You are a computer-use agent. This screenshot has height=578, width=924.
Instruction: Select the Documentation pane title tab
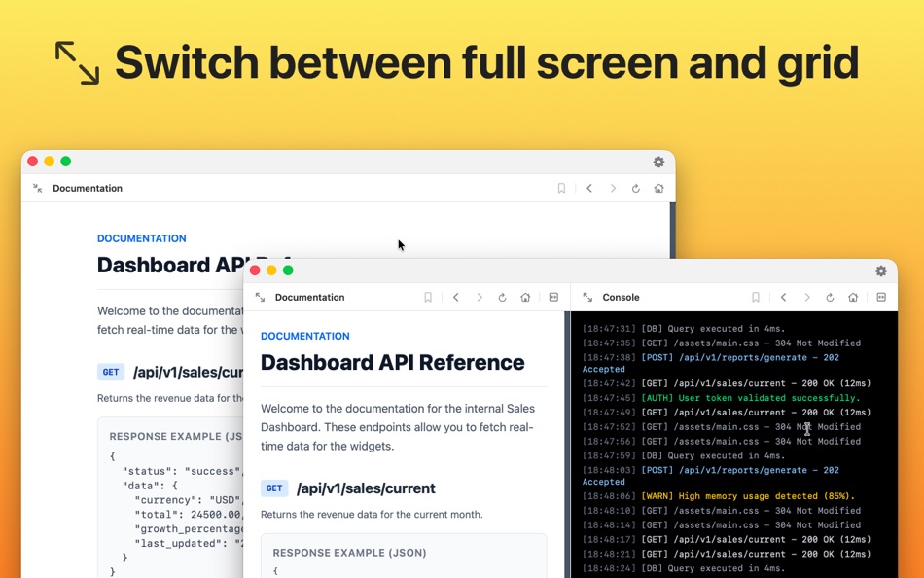309,297
